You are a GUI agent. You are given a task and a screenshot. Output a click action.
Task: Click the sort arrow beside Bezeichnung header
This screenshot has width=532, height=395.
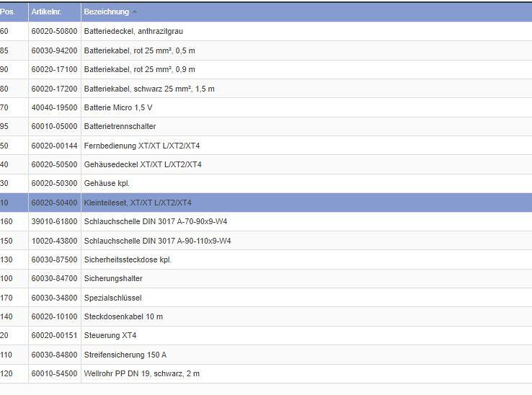click(135, 12)
